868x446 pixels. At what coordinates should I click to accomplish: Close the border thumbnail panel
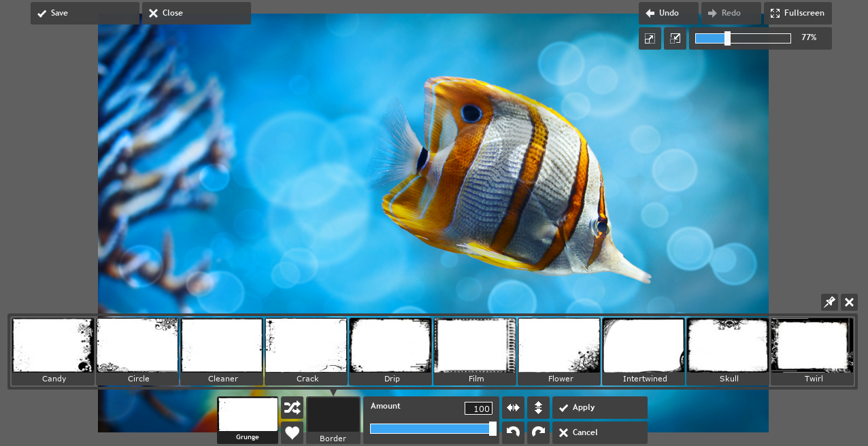click(849, 303)
